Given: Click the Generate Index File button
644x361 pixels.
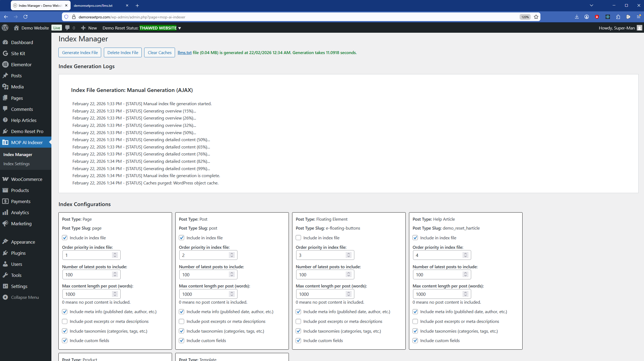Looking at the screenshot, I should coord(80,52).
